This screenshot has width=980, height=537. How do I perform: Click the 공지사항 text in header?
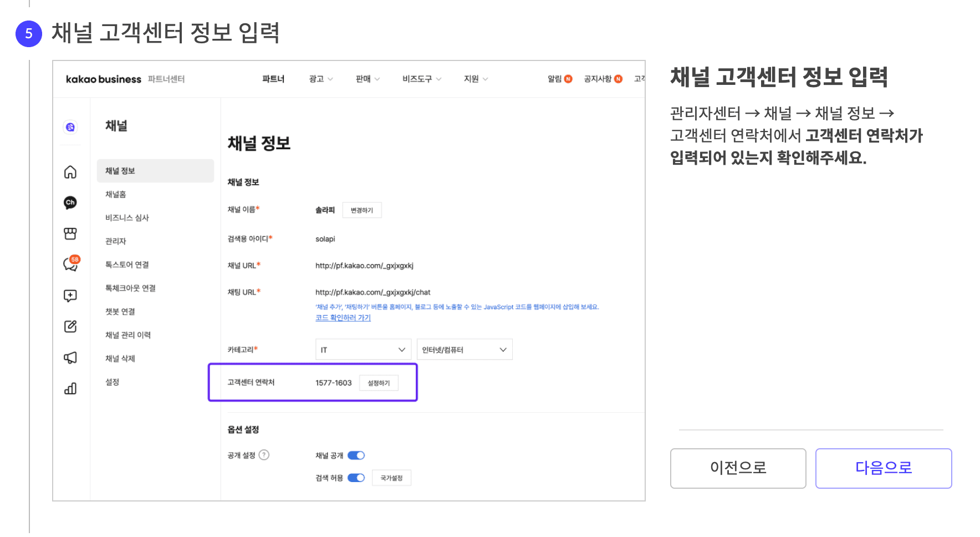point(598,79)
